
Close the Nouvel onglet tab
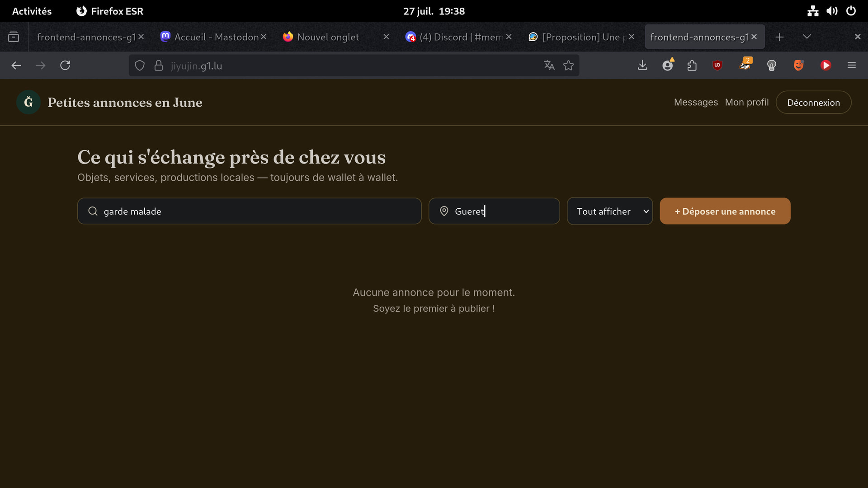pos(386,37)
